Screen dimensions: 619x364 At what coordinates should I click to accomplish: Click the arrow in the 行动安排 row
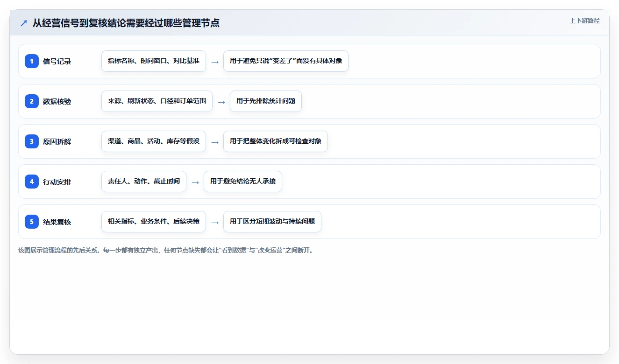(x=195, y=182)
